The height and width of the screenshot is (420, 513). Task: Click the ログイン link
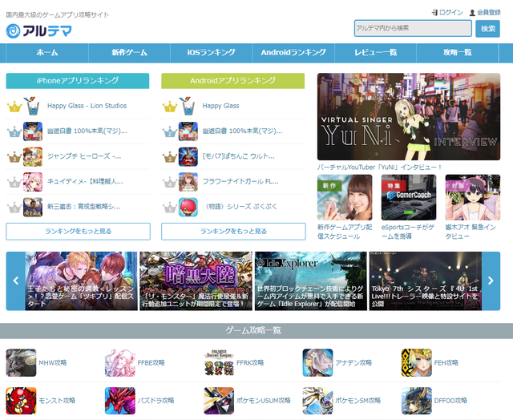point(450,13)
